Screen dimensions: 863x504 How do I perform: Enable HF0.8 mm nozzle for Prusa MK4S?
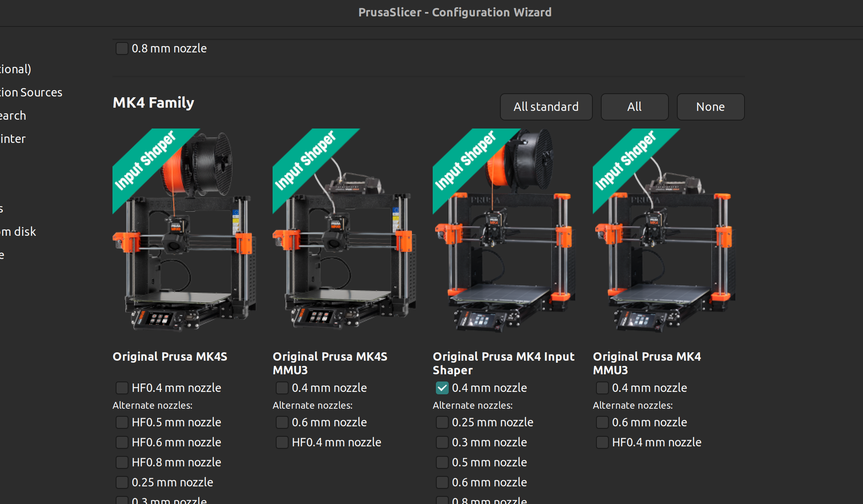[122, 462]
